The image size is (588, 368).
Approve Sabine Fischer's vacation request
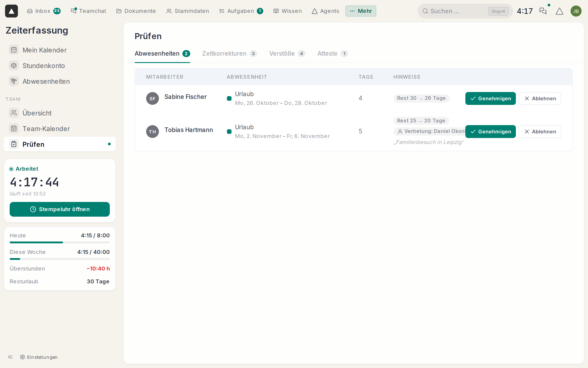pyautogui.click(x=490, y=98)
